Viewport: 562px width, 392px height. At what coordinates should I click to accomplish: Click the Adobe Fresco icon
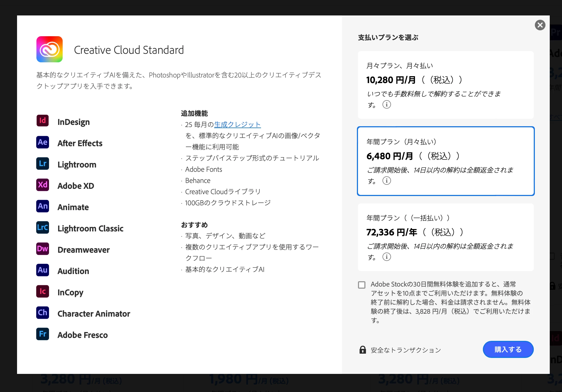pos(43,334)
